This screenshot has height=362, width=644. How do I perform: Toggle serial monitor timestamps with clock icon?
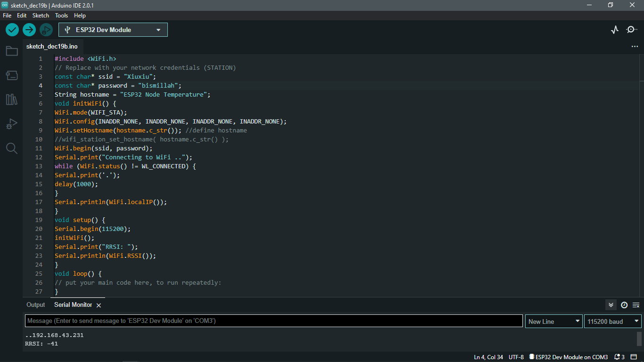click(x=623, y=305)
